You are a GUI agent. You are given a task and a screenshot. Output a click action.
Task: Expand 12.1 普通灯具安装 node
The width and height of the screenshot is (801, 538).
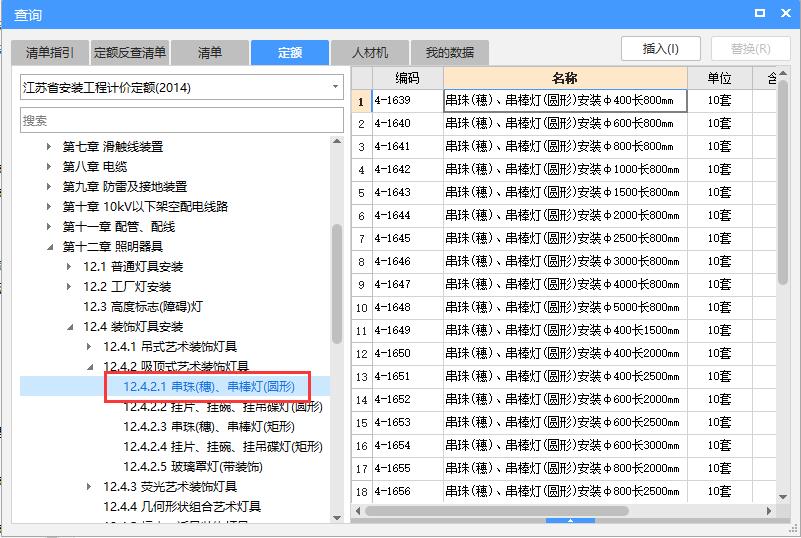[69, 267]
